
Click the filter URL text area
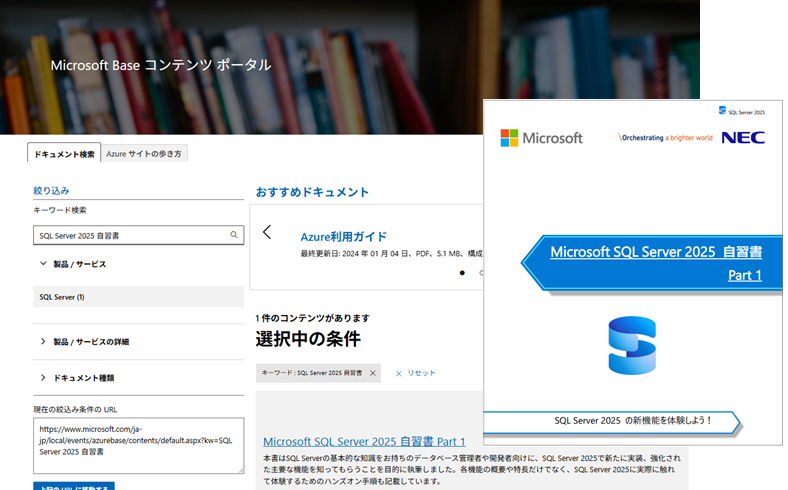[138, 445]
